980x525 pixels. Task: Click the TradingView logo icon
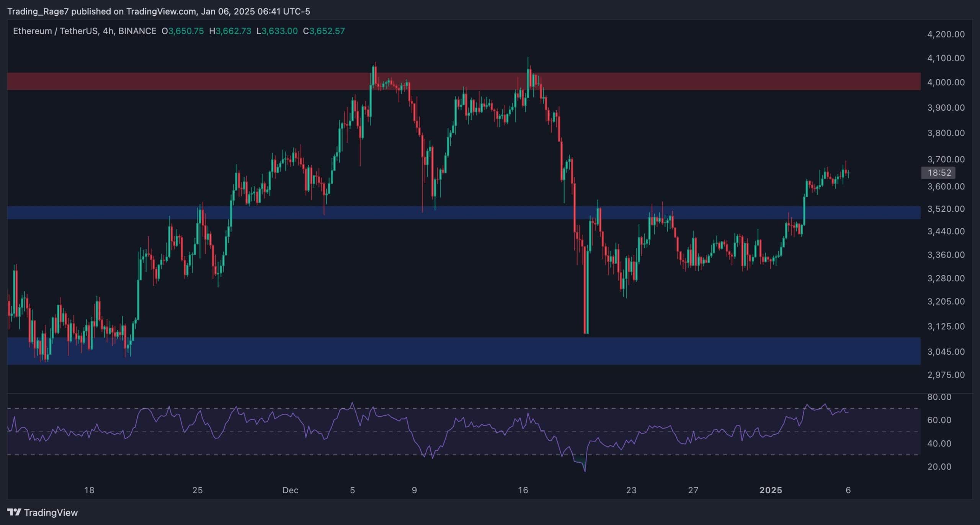[x=15, y=512]
